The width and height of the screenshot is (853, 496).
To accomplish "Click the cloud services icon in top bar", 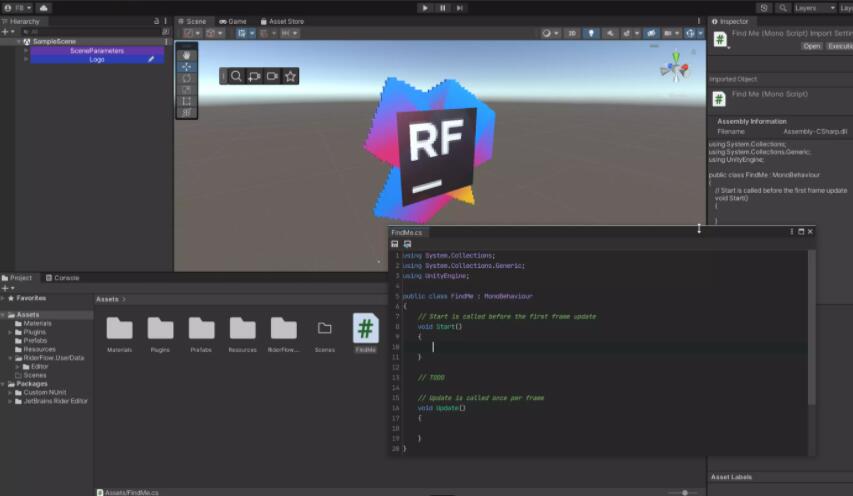I will point(44,8).
